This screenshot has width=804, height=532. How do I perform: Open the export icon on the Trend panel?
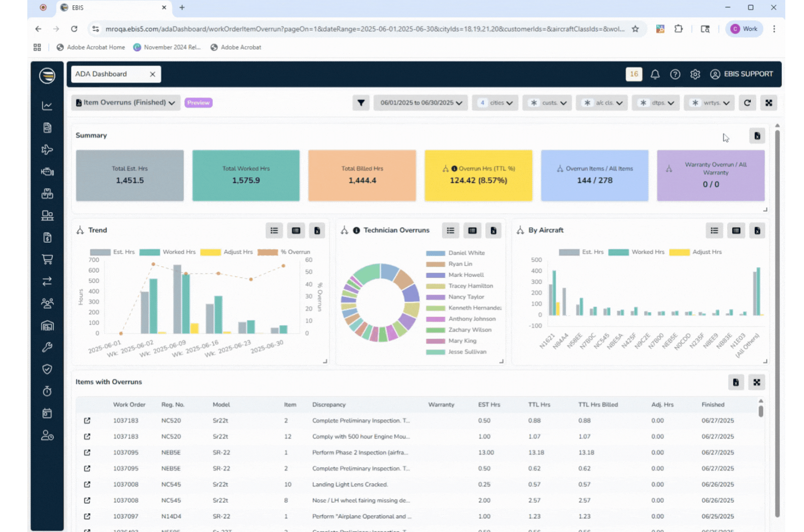point(317,230)
